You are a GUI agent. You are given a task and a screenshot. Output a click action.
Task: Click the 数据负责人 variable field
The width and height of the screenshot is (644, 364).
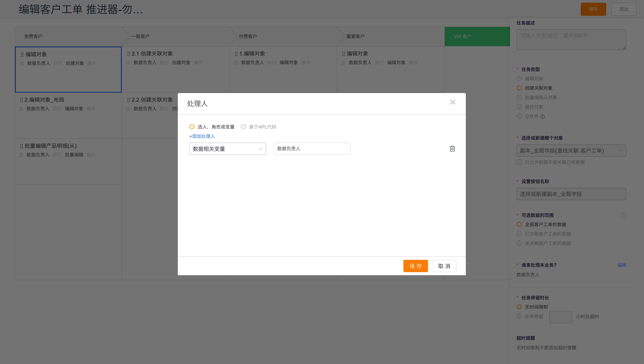(312, 149)
